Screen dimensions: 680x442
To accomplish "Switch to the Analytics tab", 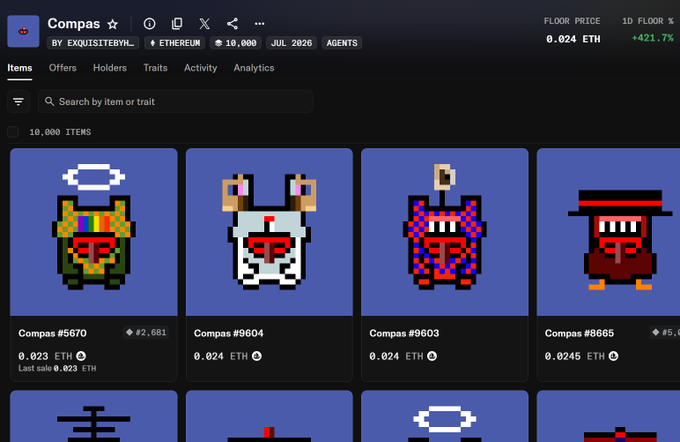I will coord(254,68).
